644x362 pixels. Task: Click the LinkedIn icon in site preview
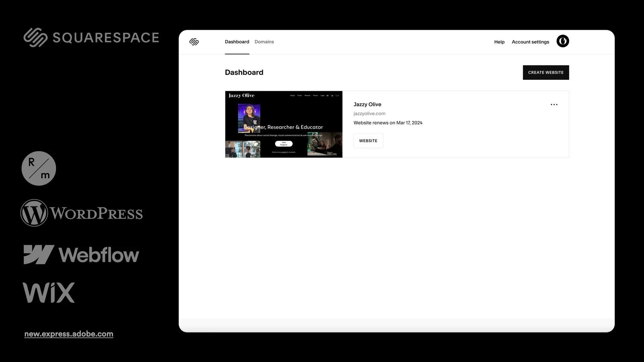tap(332, 96)
